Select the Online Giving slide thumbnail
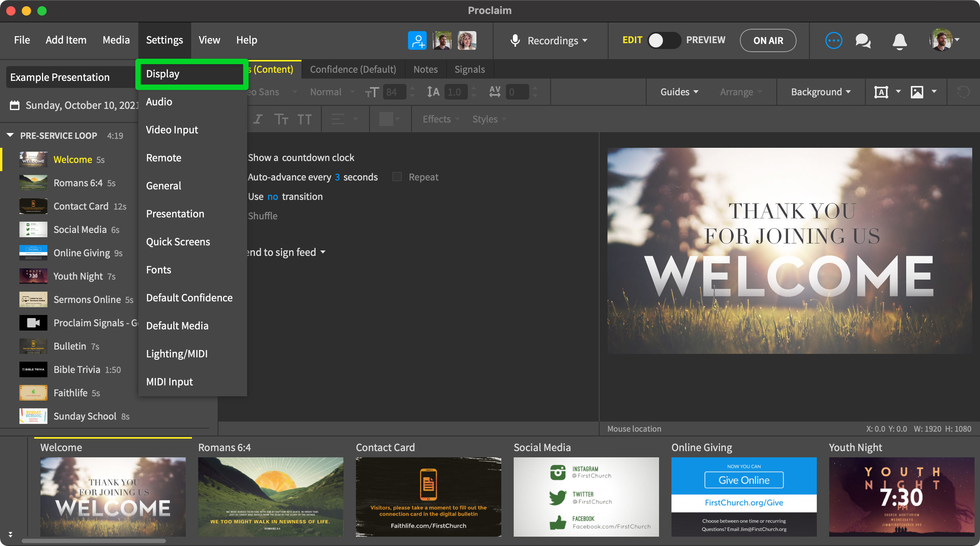This screenshot has height=546, width=980. pos(744,497)
